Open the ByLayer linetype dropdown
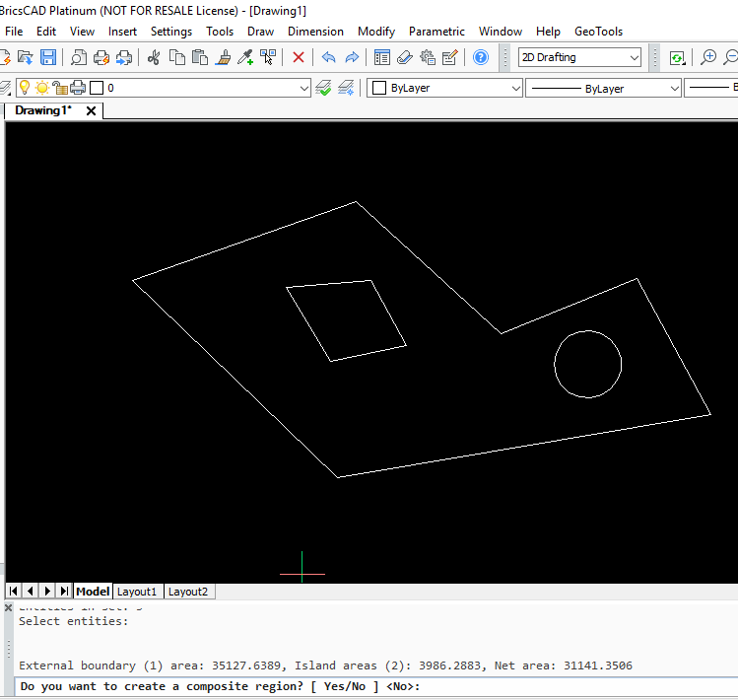738x700 pixels. (603, 88)
